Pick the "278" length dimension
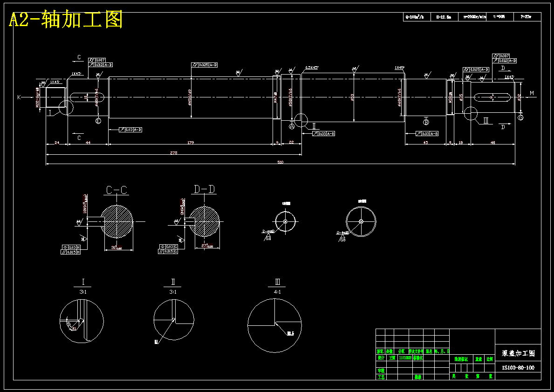Viewport: 554px width, 392px height. click(173, 153)
